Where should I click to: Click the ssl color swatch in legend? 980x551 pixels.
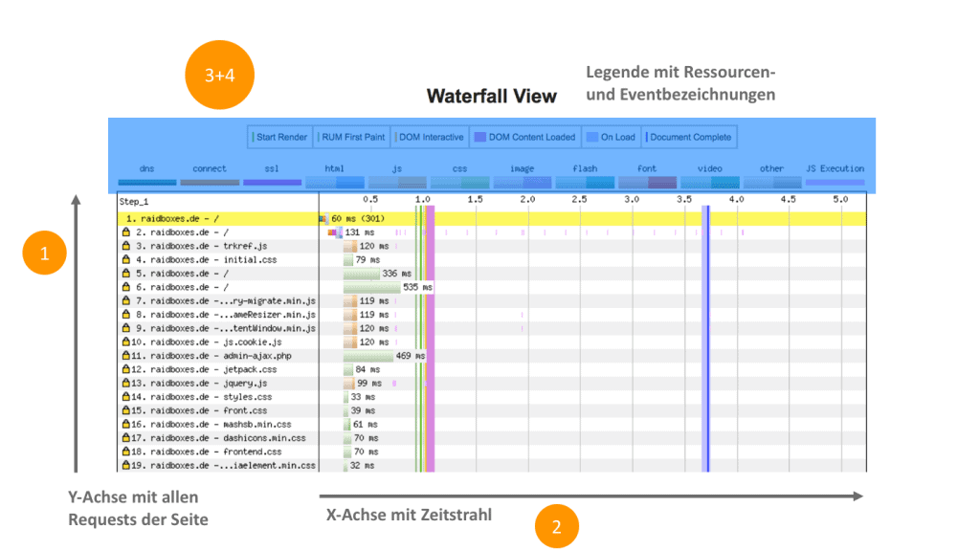pos(272,183)
